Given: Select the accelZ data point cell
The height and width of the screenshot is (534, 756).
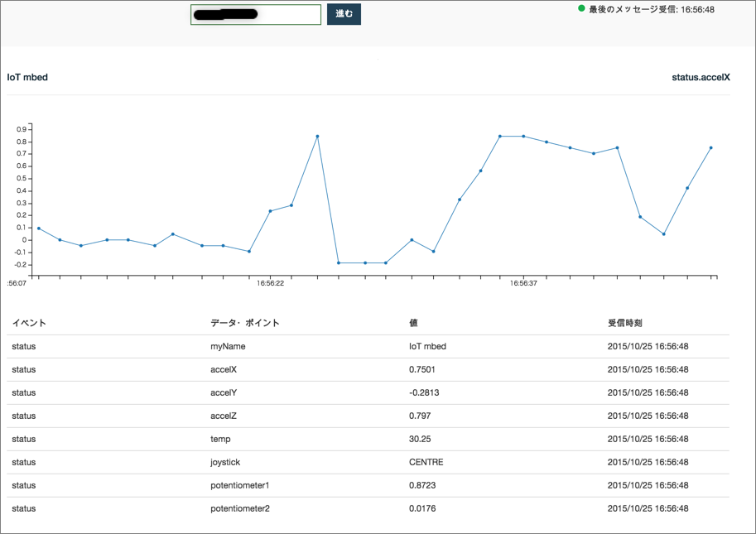Looking at the screenshot, I should (x=224, y=416).
